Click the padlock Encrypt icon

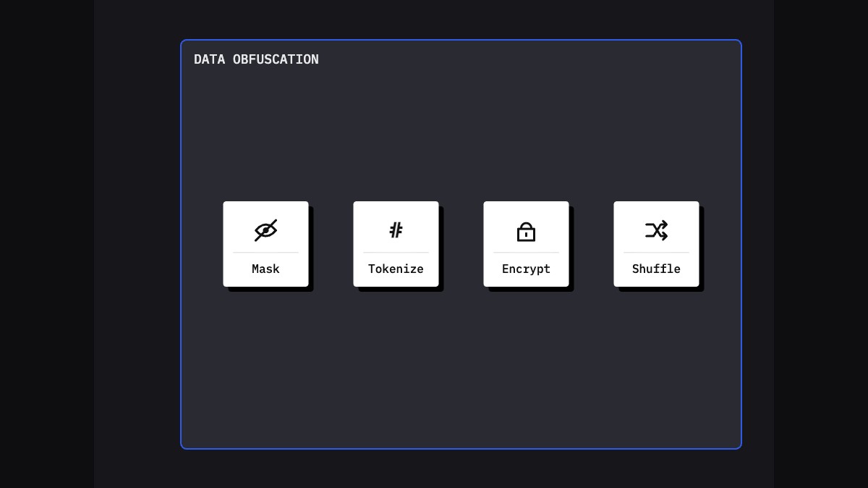[x=526, y=230]
